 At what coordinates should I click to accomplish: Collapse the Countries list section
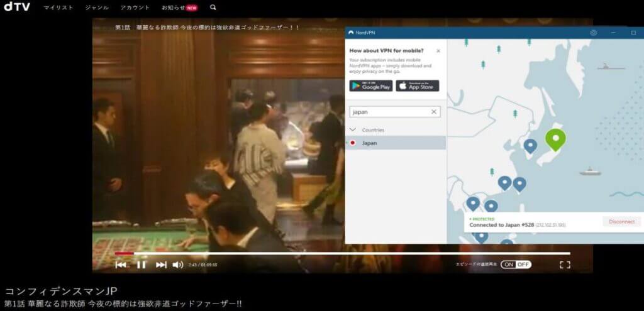352,129
